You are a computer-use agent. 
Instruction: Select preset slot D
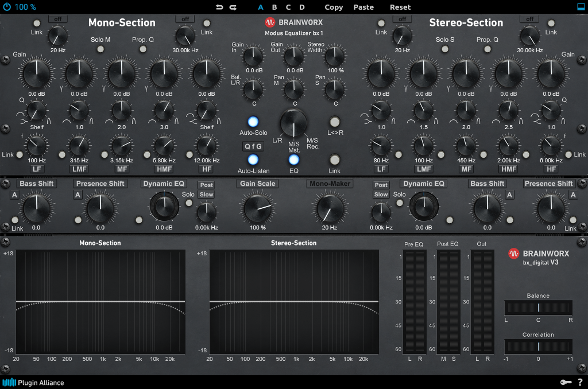(x=302, y=7)
